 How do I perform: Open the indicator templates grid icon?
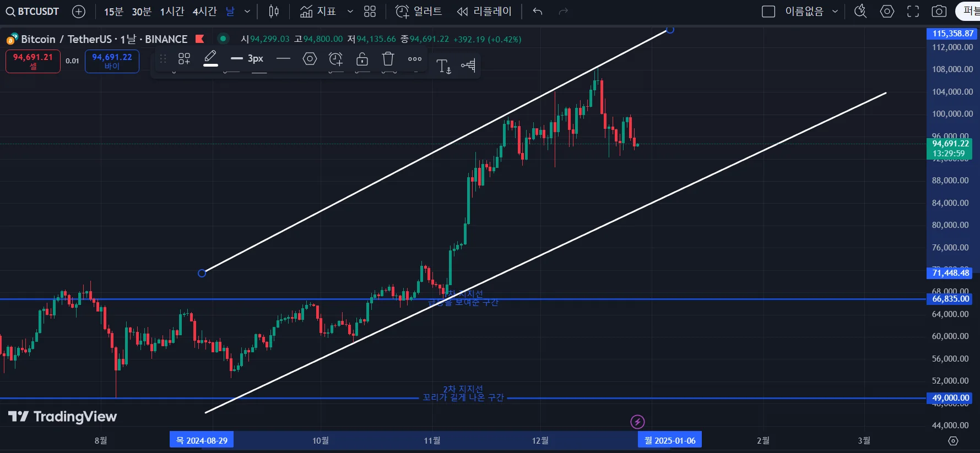pos(370,12)
